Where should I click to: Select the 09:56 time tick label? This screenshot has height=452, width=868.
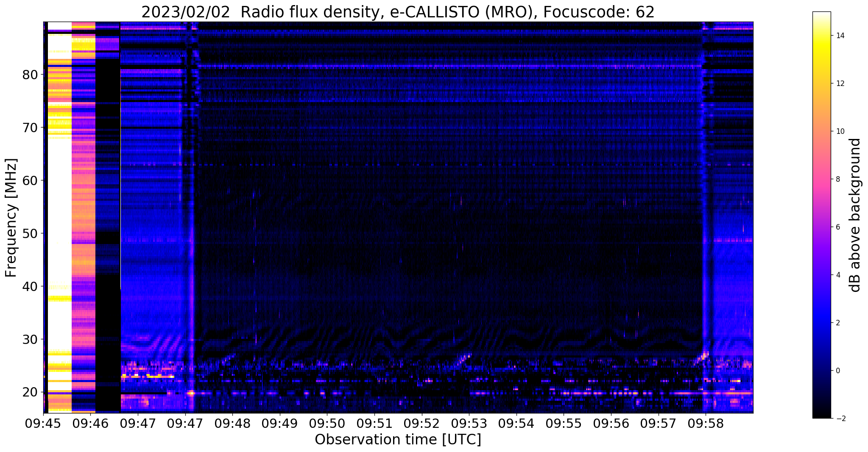(611, 423)
